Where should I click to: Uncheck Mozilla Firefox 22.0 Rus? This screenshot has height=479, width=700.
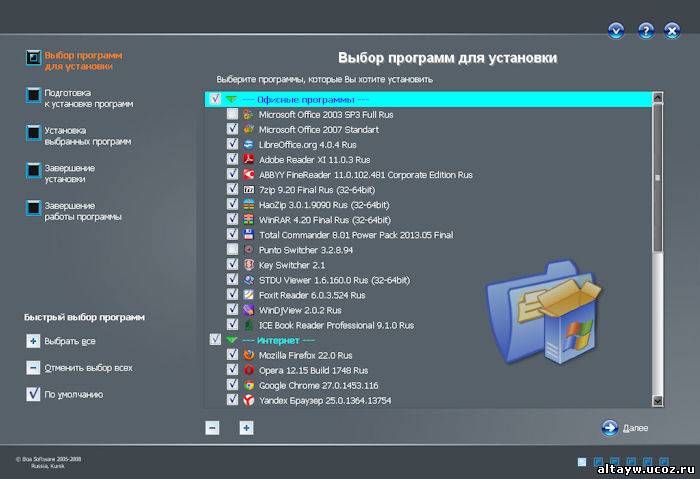(x=232, y=354)
